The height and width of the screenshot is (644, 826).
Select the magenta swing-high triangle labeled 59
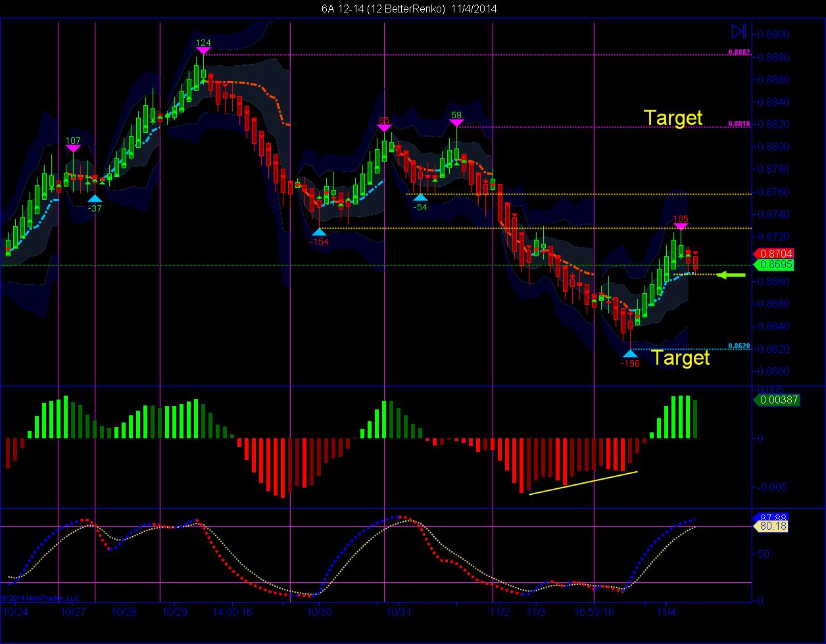pos(456,122)
